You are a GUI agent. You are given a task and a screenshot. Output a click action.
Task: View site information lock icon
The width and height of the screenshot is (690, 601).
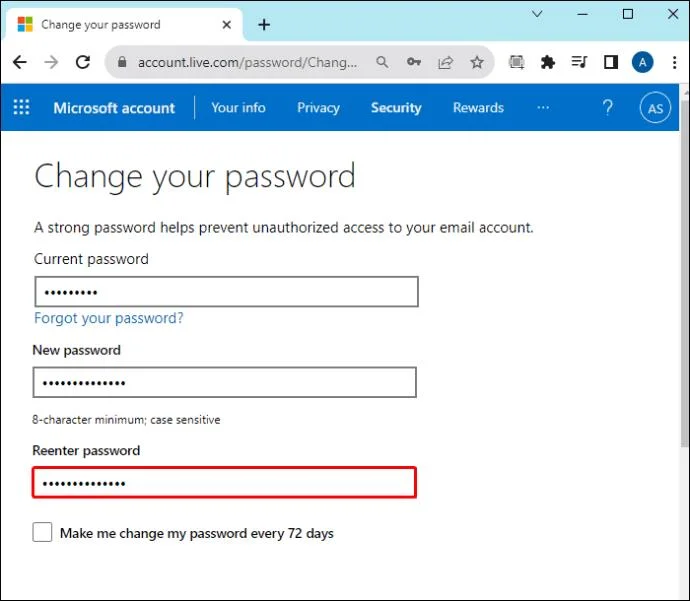[x=122, y=62]
